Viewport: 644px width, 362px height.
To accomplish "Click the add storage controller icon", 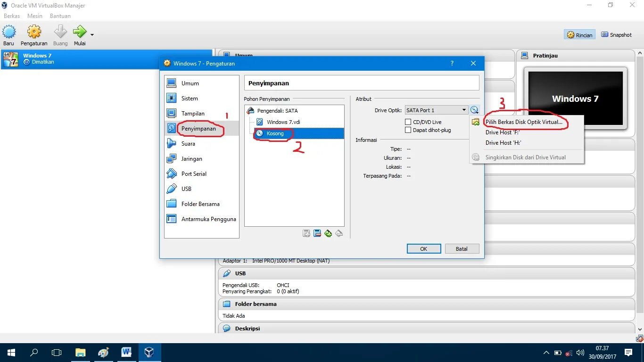I will coord(306,233).
